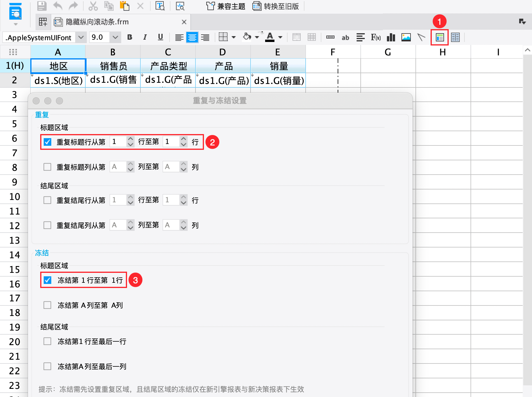Screen dimensions: 532x397
Task: Paste from the clipboard
Action: 124,6
